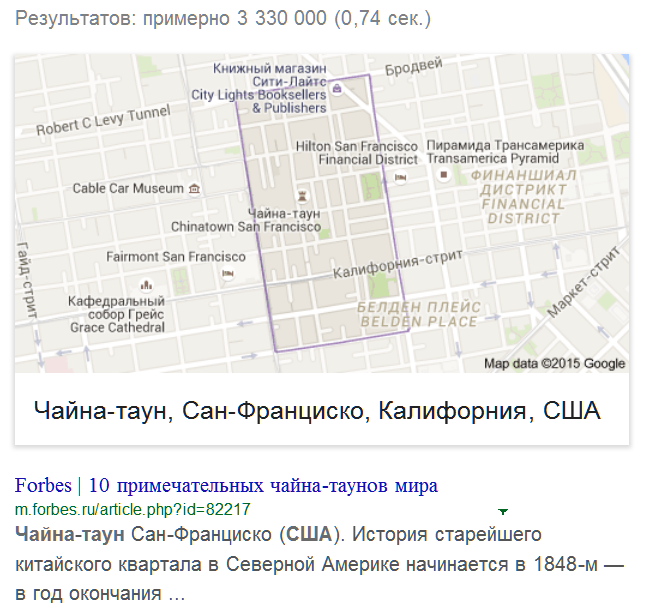Click the 'Бродвей' street label

click(414, 67)
